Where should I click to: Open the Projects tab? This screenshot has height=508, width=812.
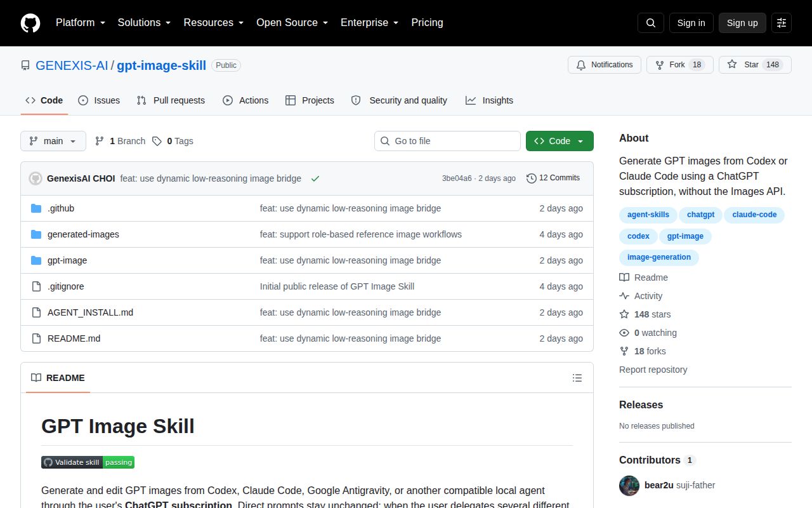tap(310, 100)
